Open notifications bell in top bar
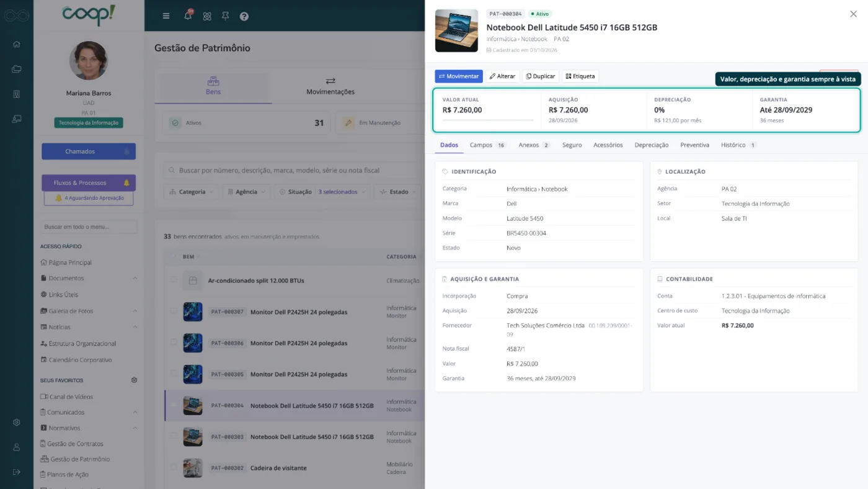 [188, 16]
